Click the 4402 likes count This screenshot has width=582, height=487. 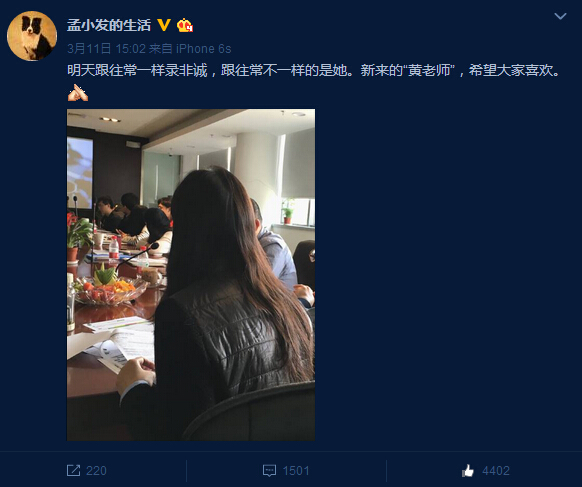(496, 471)
